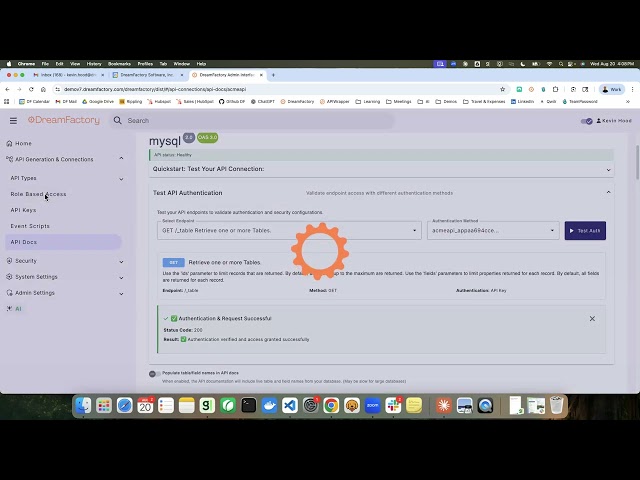
Task: Open the Select Endpoint dropdown
Action: (289, 231)
